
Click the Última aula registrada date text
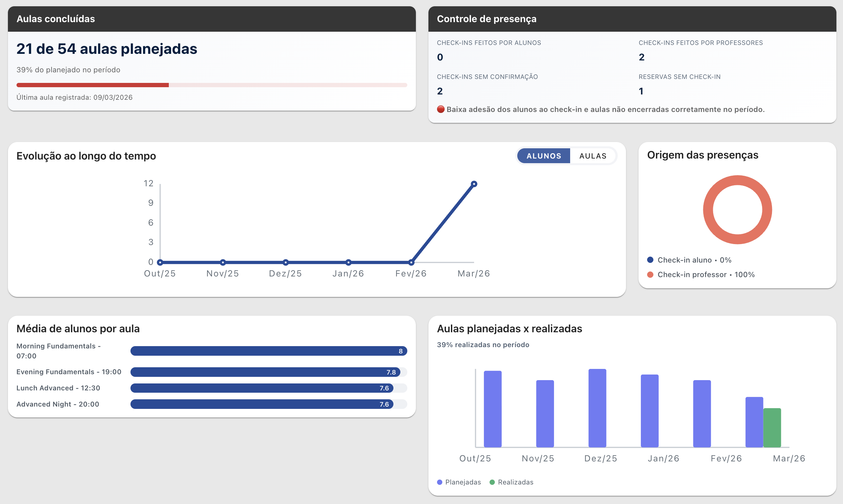click(75, 97)
